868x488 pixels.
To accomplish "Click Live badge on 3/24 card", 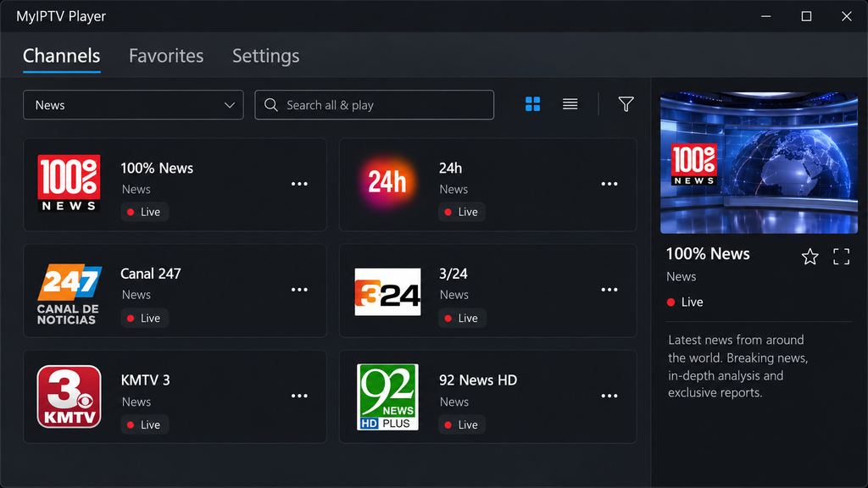I will [x=462, y=319].
